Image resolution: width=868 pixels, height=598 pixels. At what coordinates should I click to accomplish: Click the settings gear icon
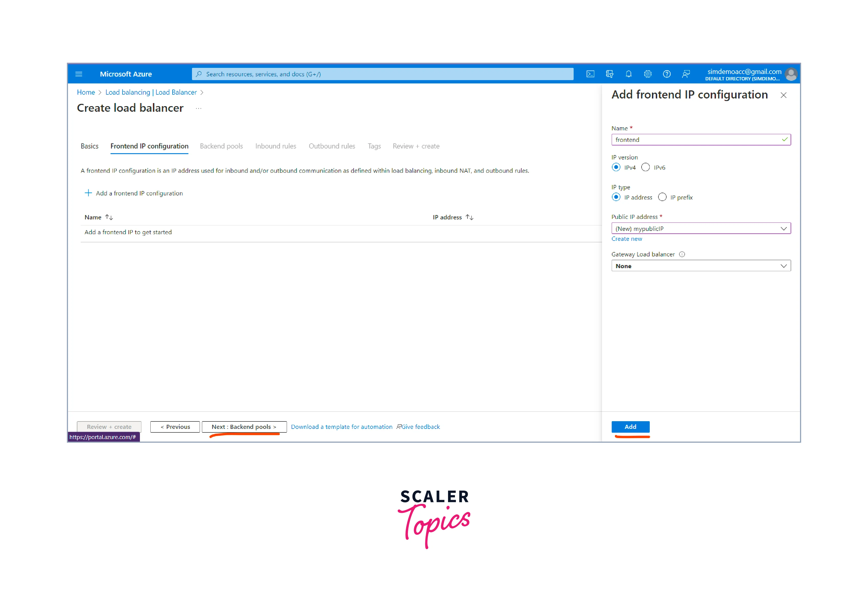click(x=648, y=74)
